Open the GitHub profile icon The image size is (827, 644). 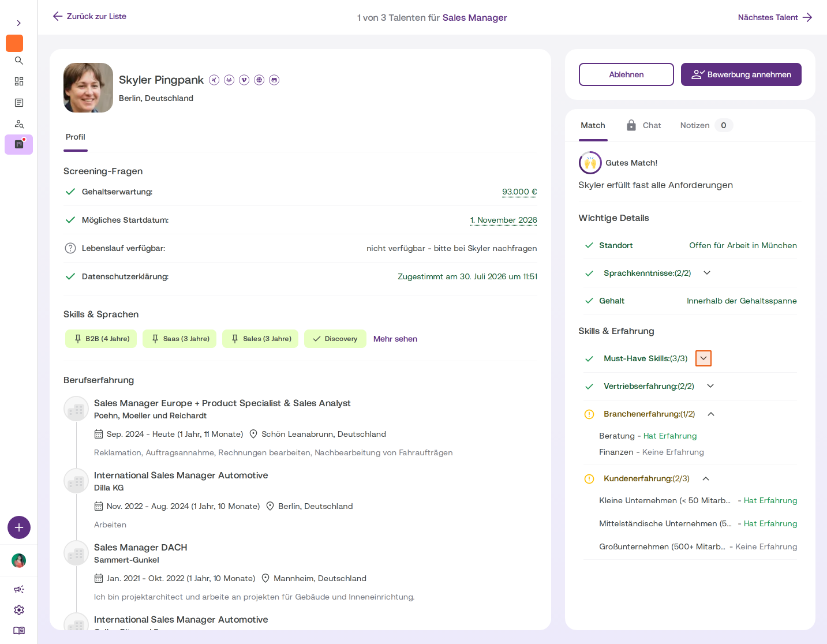[x=274, y=80]
